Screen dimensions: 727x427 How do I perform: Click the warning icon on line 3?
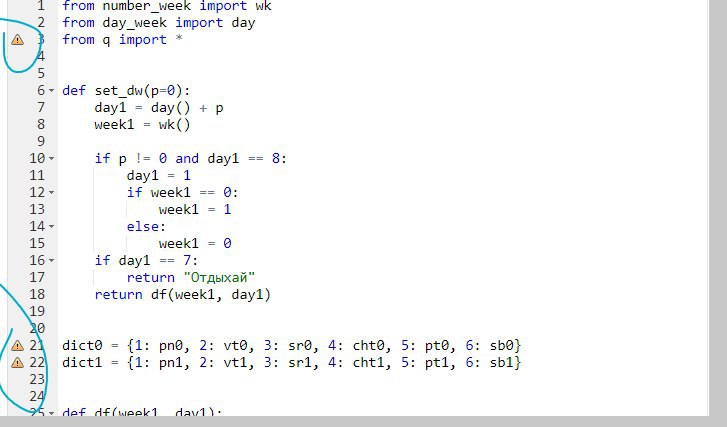tap(17, 40)
